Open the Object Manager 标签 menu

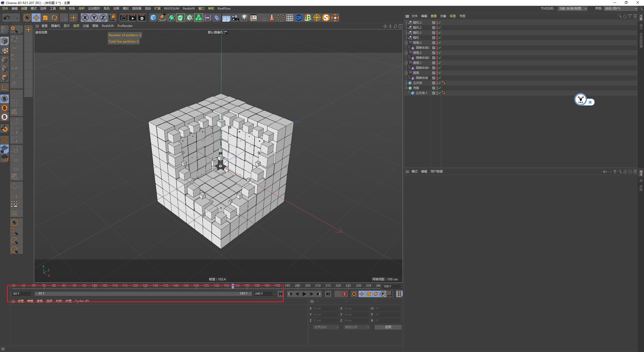[453, 16]
